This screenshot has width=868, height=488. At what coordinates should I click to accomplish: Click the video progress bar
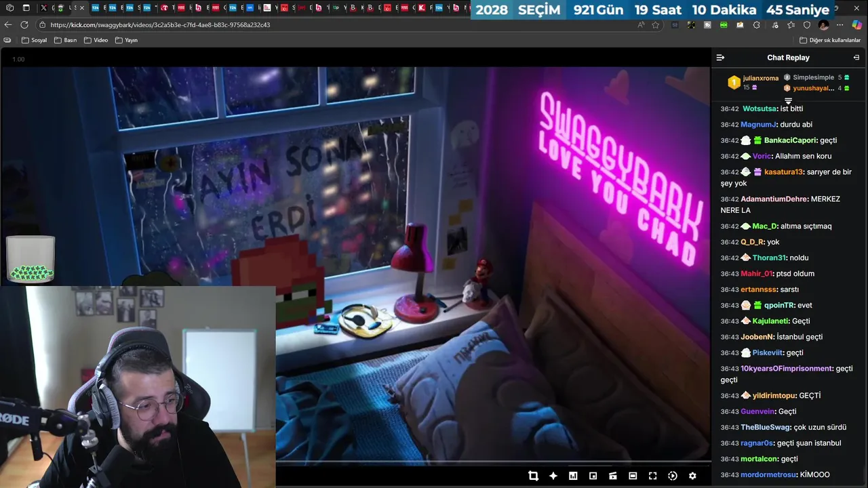tap(493, 462)
